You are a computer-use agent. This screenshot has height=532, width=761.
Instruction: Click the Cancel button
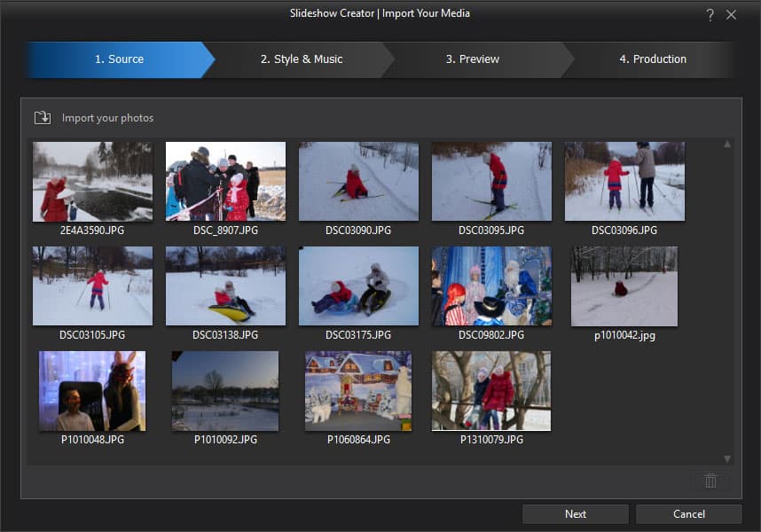coord(688,514)
